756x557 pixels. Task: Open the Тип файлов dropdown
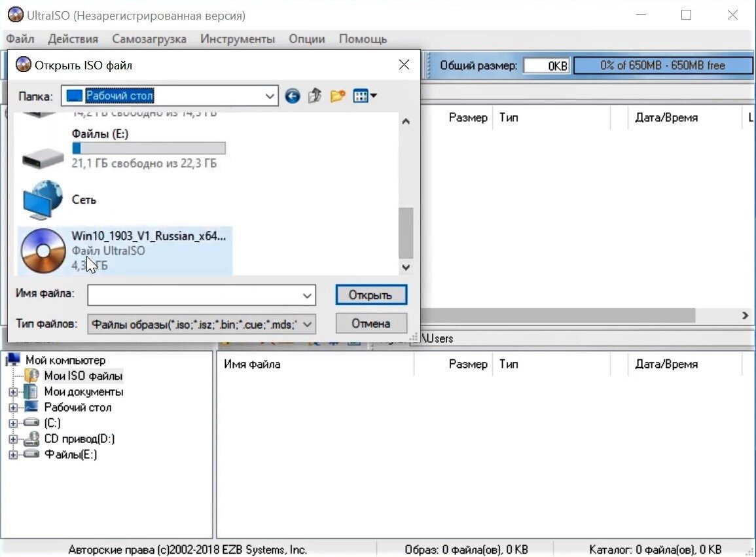coord(202,324)
